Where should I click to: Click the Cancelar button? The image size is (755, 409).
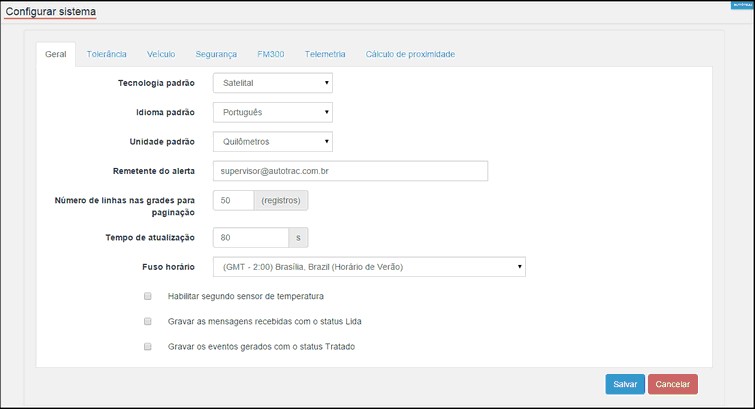click(x=673, y=384)
